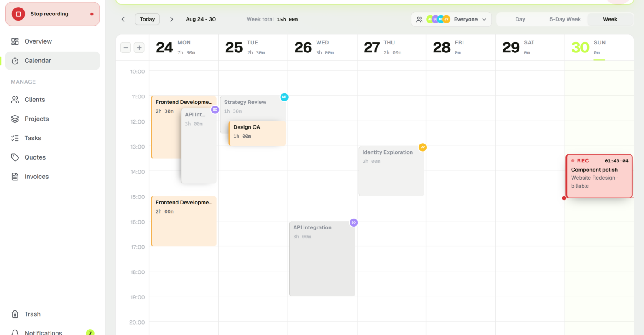Click the red current-time marker dot

pos(564,198)
